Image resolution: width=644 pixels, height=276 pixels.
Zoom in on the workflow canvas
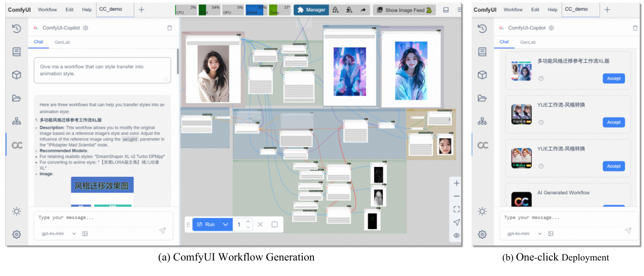tap(456, 183)
